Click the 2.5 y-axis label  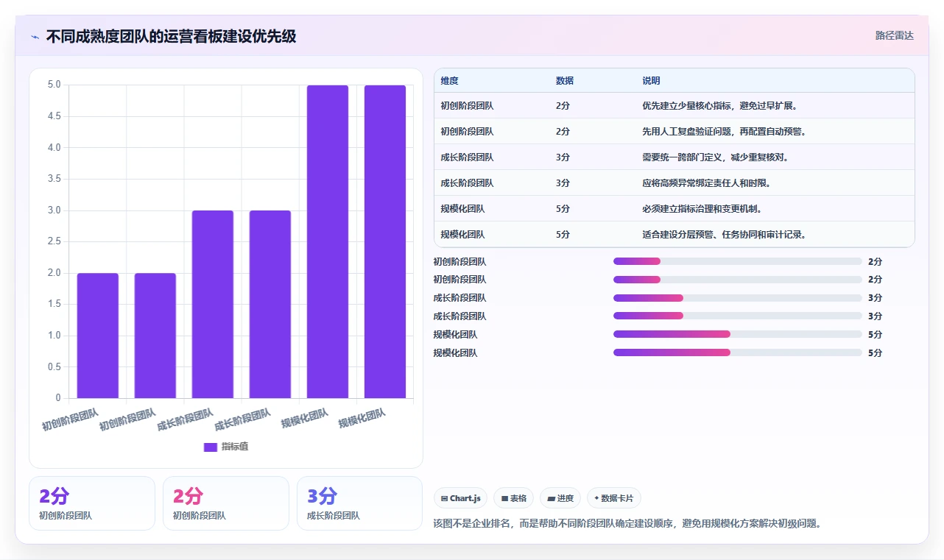tap(54, 241)
